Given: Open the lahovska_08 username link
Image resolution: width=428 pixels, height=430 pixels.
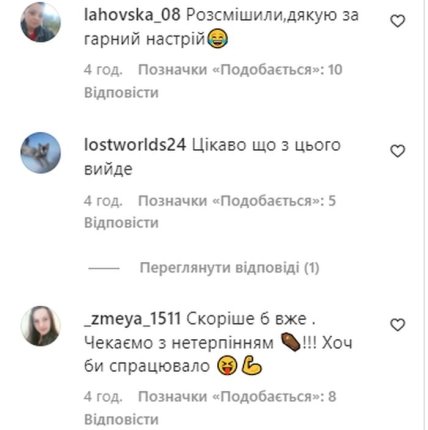Looking at the screenshot, I should 132,15.
